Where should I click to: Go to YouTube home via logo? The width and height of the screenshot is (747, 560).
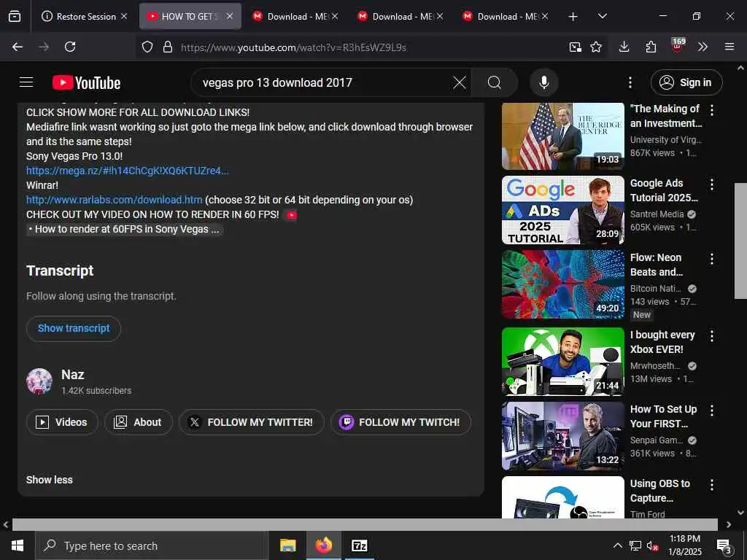click(x=86, y=82)
